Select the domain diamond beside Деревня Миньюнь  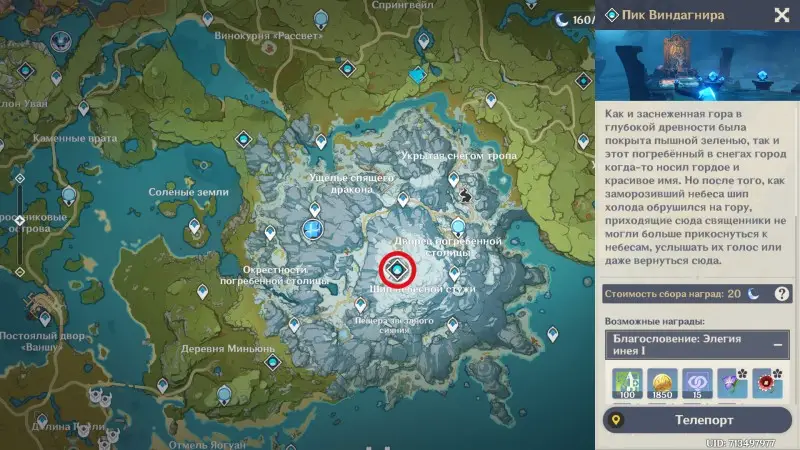pyautogui.click(x=272, y=362)
